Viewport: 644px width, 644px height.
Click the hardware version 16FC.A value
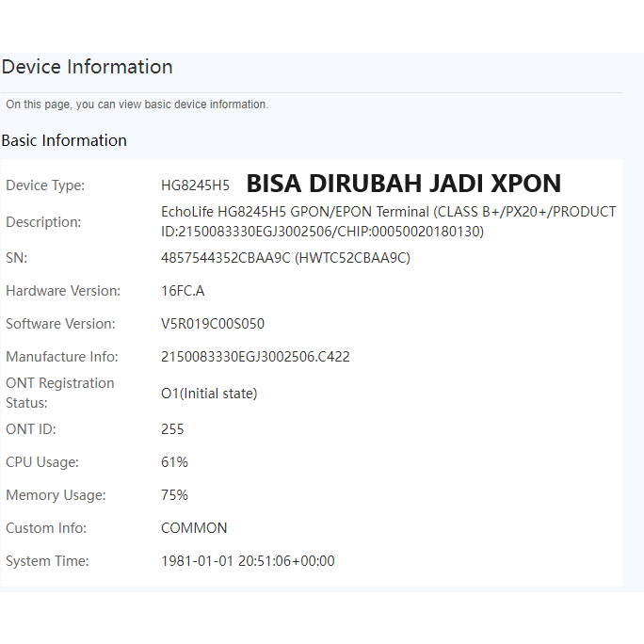183,291
